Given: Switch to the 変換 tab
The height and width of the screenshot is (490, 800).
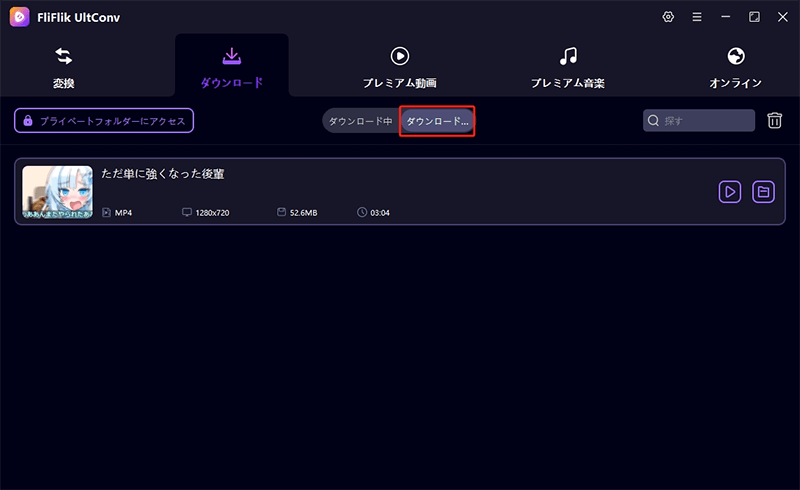Looking at the screenshot, I should tap(63, 66).
